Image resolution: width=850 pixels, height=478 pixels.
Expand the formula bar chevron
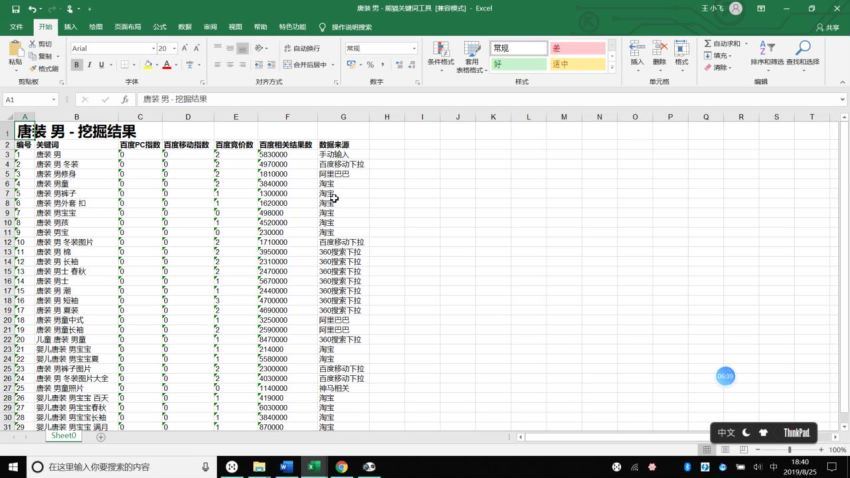pos(842,99)
